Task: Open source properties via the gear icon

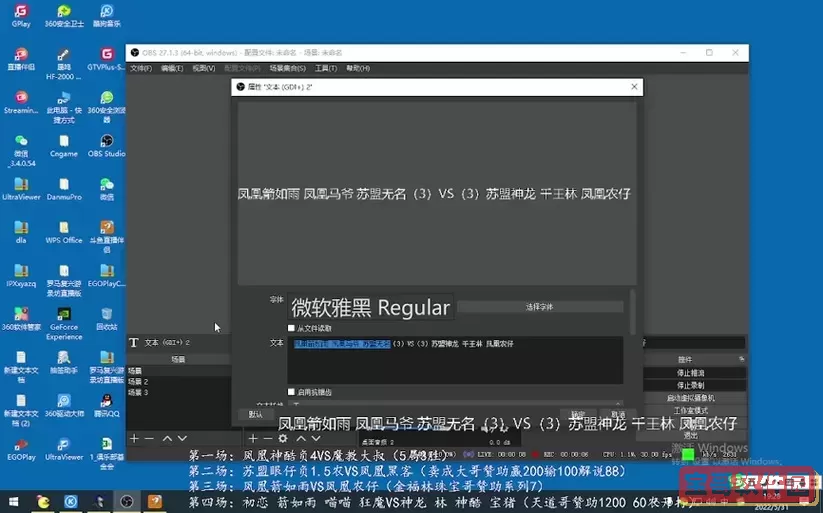Action: pos(283,438)
